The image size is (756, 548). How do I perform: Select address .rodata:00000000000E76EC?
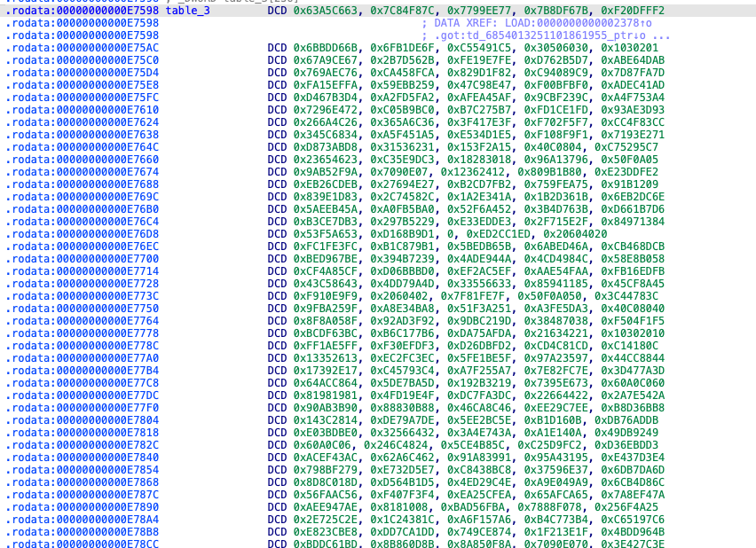click(83, 247)
